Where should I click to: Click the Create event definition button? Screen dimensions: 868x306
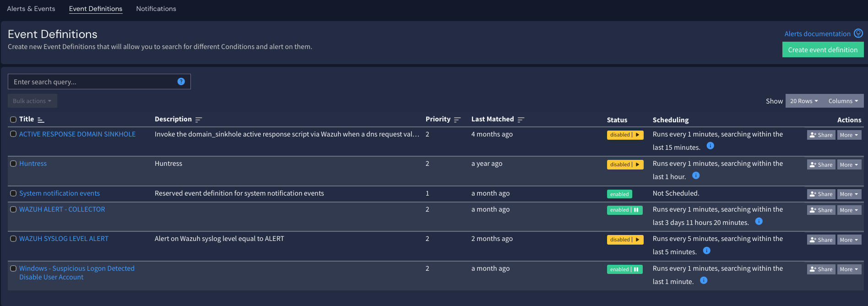pos(823,49)
